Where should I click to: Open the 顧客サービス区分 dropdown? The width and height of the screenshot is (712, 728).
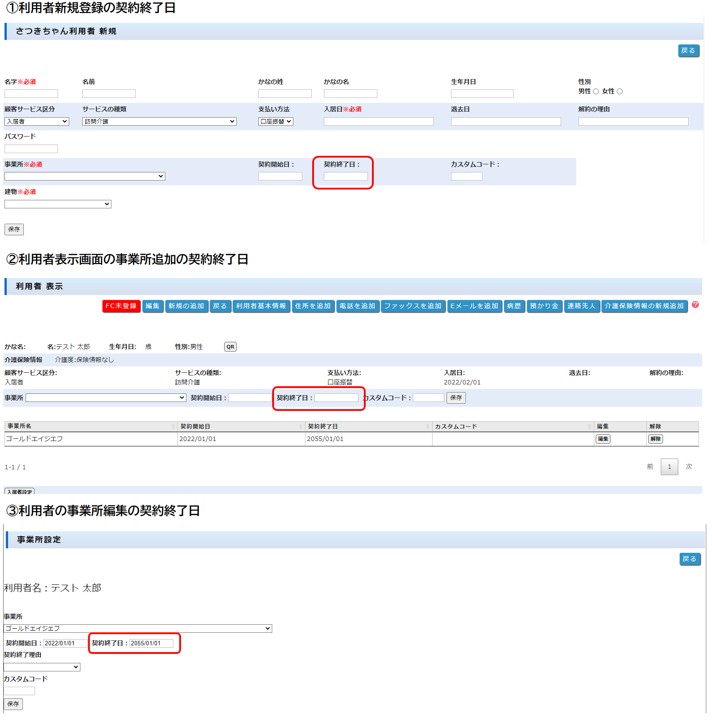click(x=37, y=122)
